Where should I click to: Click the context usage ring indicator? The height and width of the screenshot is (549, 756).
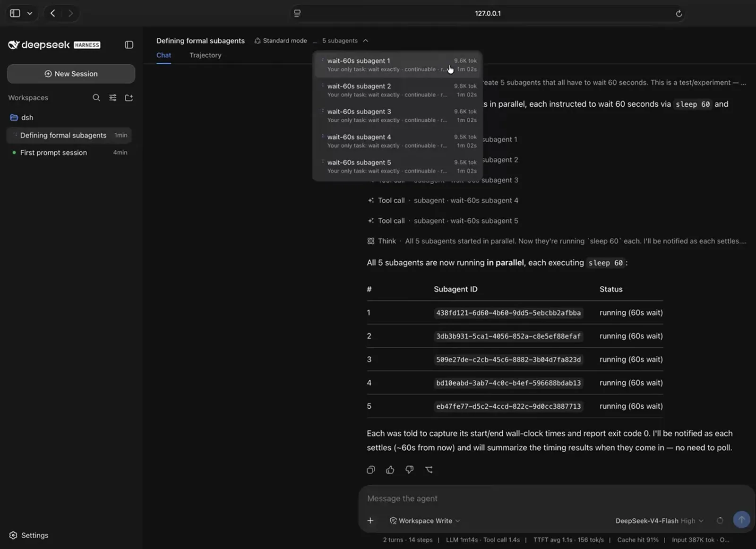point(720,521)
